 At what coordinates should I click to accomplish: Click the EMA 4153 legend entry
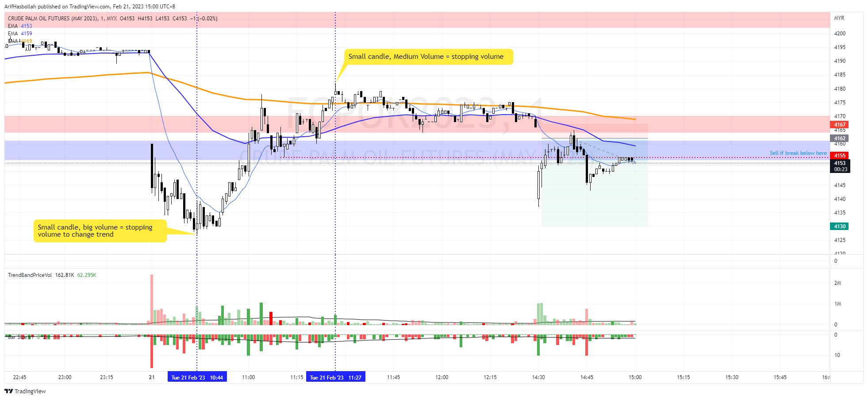tap(20, 26)
